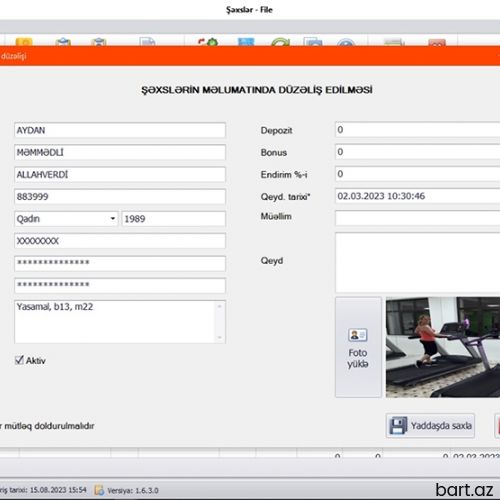Click the uploaded treadmill photo thumbnail
The width and height of the screenshot is (500, 500).
(x=443, y=347)
